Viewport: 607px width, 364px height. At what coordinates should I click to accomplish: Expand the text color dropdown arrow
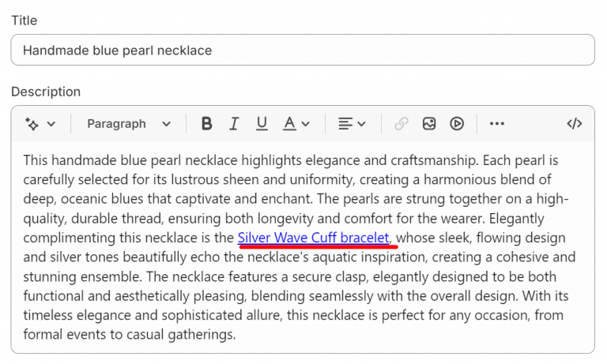coord(306,124)
